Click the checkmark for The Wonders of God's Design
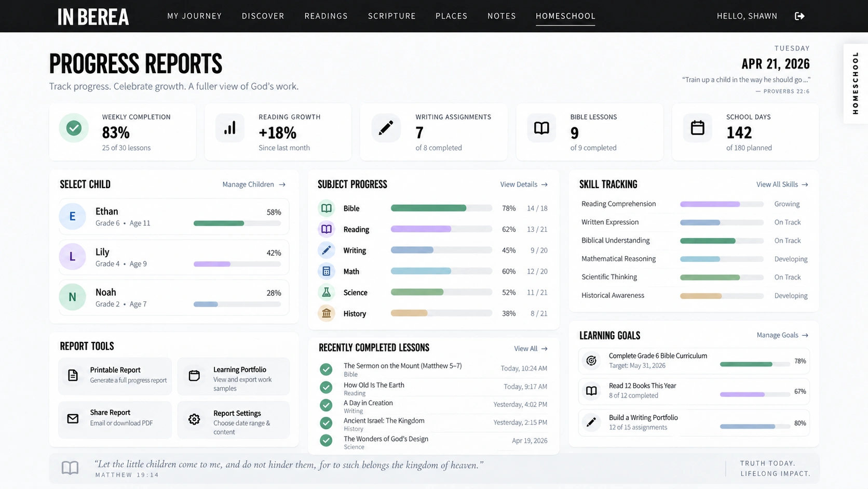This screenshot has height=489, width=868. [x=326, y=441]
